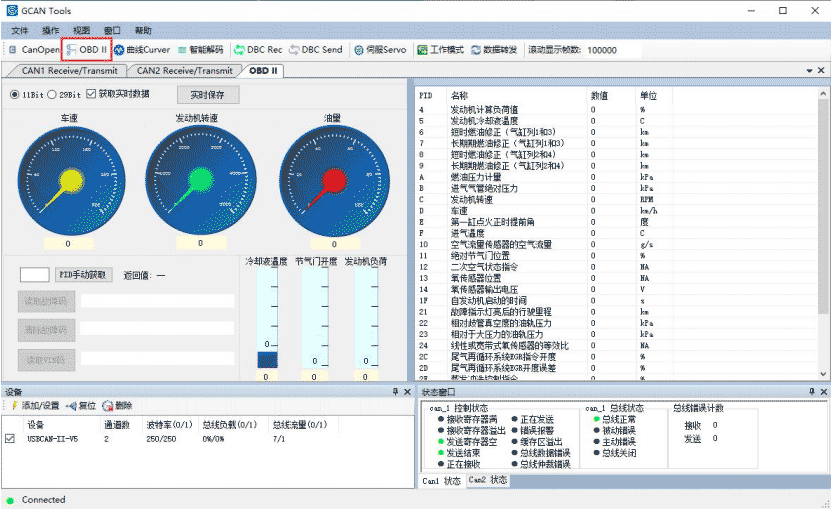Click the 实时保存 button

pos(207,95)
